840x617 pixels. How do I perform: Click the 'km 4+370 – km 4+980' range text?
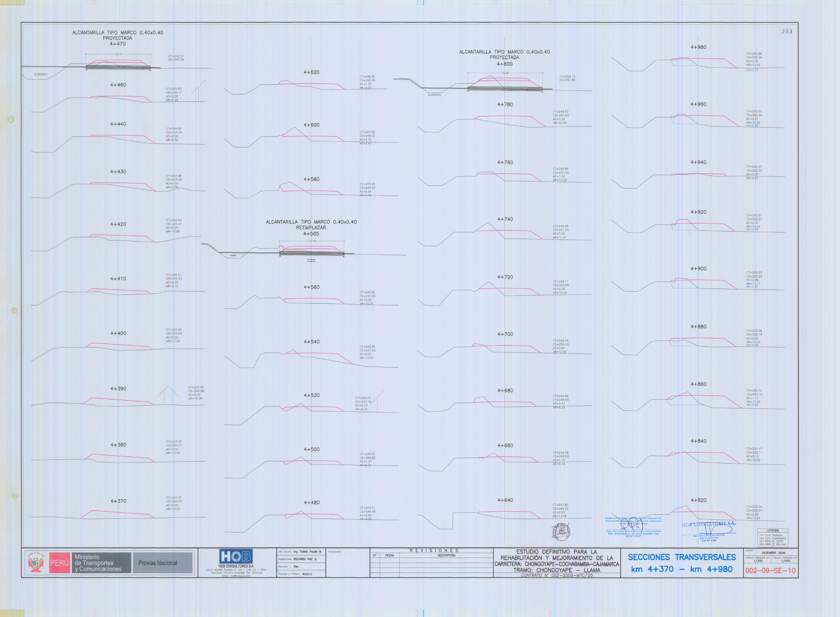coord(682,569)
